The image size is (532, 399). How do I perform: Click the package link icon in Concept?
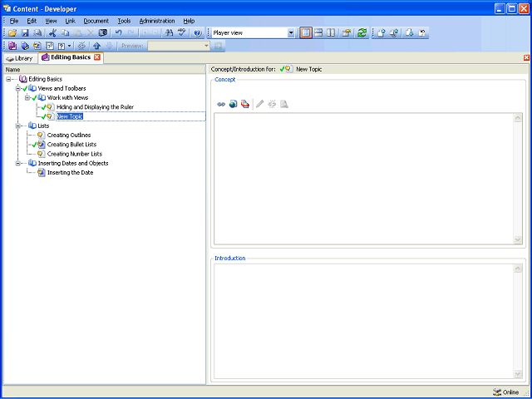tap(245, 105)
